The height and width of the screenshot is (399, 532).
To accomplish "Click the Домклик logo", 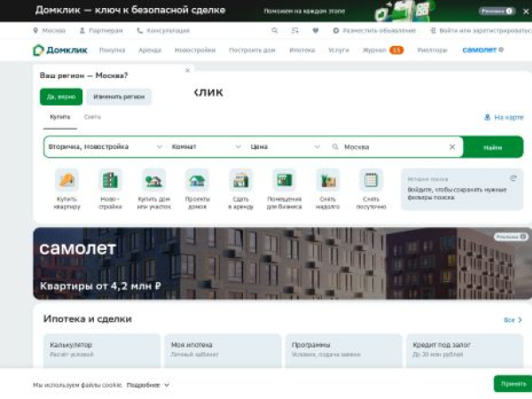I will pos(60,51).
